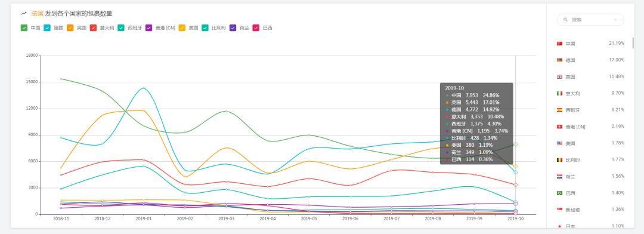
Task: Uncheck the green 中国 legend checkbox
Action: pyautogui.click(x=24, y=28)
